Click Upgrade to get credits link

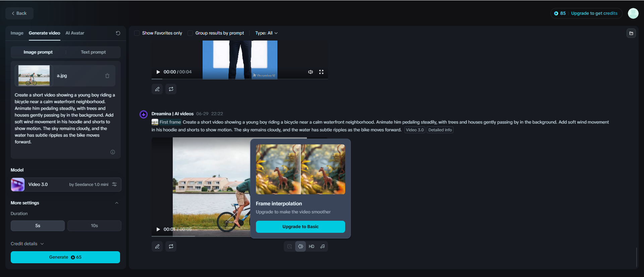tap(594, 13)
